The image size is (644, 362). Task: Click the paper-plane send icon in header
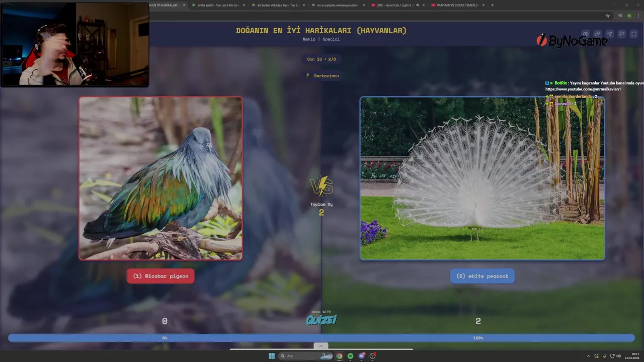[x=609, y=34]
